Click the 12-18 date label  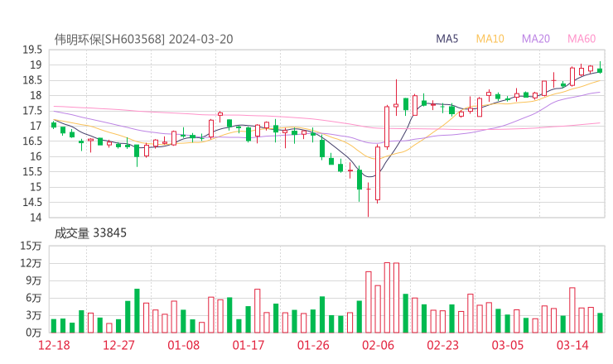(54, 345)
